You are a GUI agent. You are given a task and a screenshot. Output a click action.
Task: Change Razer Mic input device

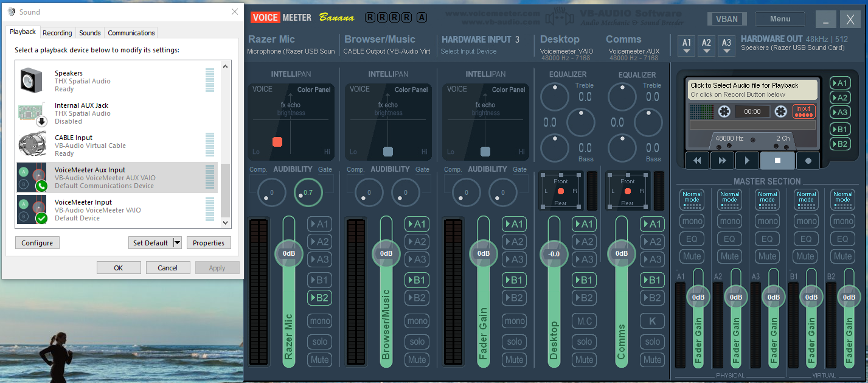coord(291,51)
